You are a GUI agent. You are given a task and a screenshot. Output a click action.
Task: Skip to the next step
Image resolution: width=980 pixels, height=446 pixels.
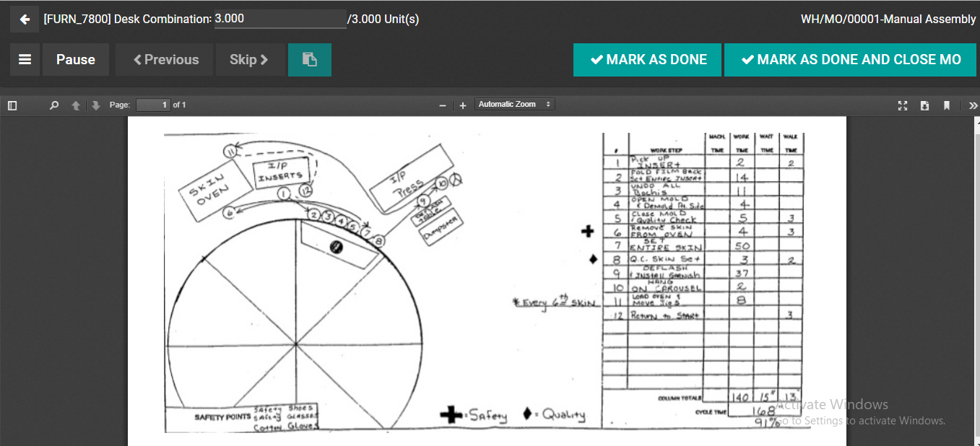pyautogui.click(x=249, y=60)
